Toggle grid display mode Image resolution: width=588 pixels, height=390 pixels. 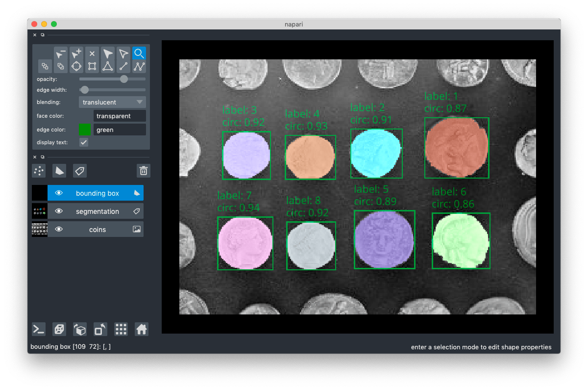pos(121,329)
